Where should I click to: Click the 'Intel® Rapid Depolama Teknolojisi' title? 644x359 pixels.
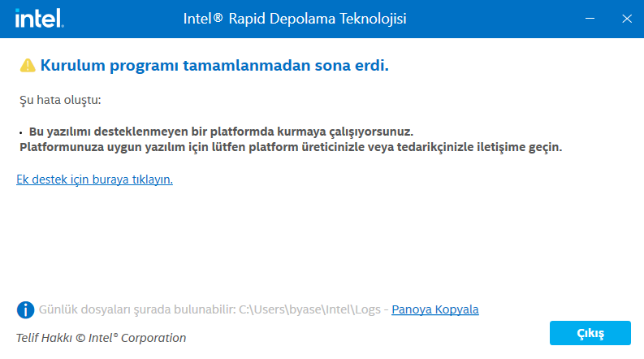tap(295, 19)
